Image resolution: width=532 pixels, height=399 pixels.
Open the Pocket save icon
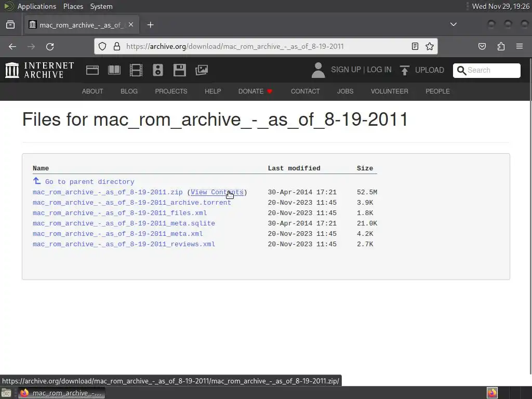coord(482,46)
